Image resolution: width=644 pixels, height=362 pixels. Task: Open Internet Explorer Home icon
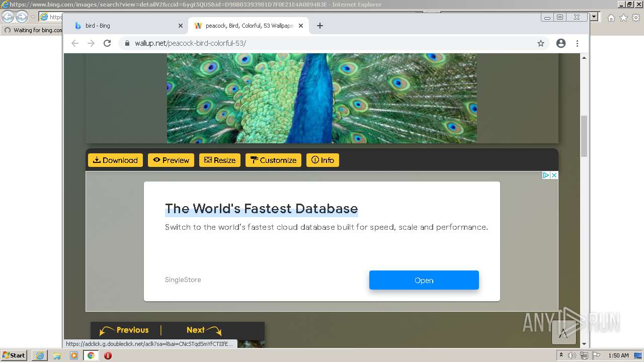point(611,18)
